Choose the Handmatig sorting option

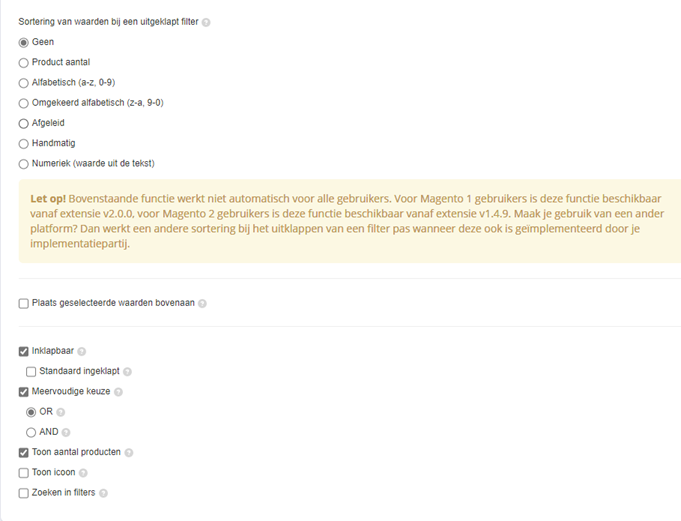(23, 144)
